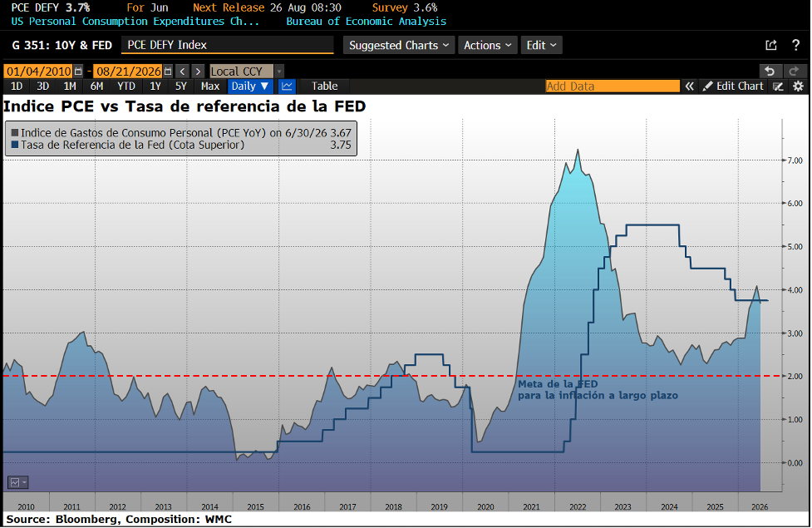Select the 6M time range
Image resolution: width=812 pixels, height=528 pixels.
click(97, 86)
